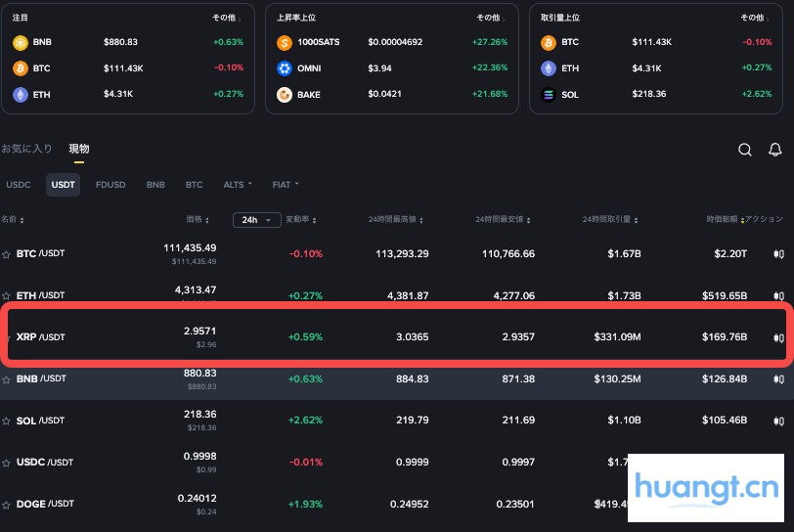Viewport: 794px width, 532px height.
Task: Click the 1000SATS coin icon
Action: 285,42
